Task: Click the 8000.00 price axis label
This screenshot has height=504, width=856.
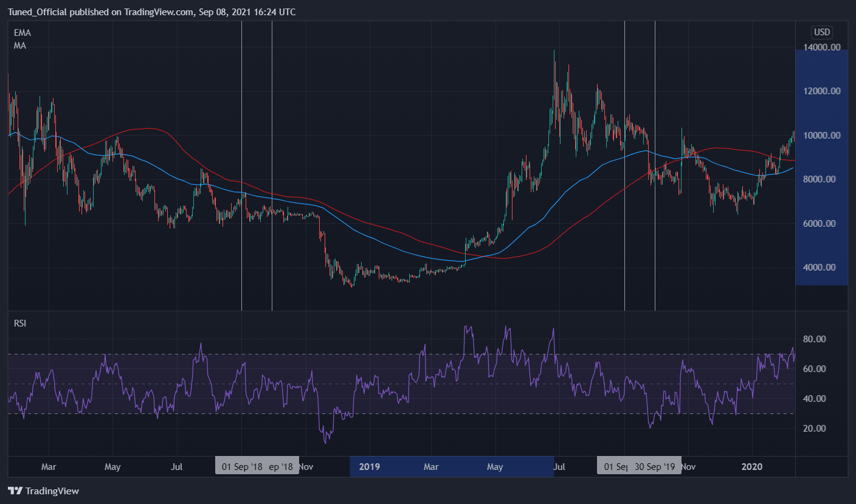Action: 822,179
